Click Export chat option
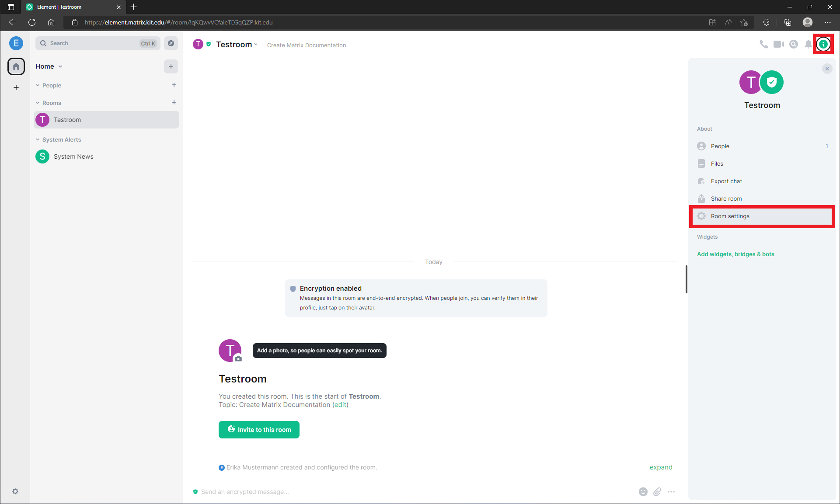 point(726,181)
